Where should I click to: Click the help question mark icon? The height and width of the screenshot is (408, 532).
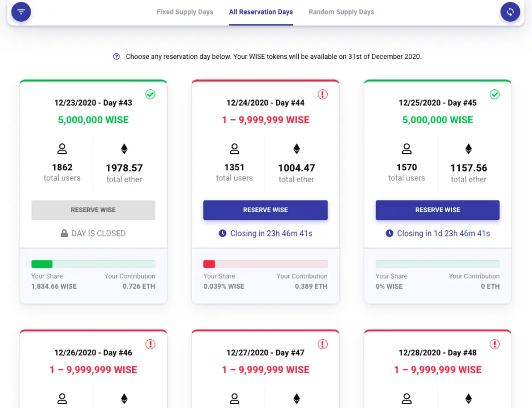pyautogui.click(x=117, y=57)
